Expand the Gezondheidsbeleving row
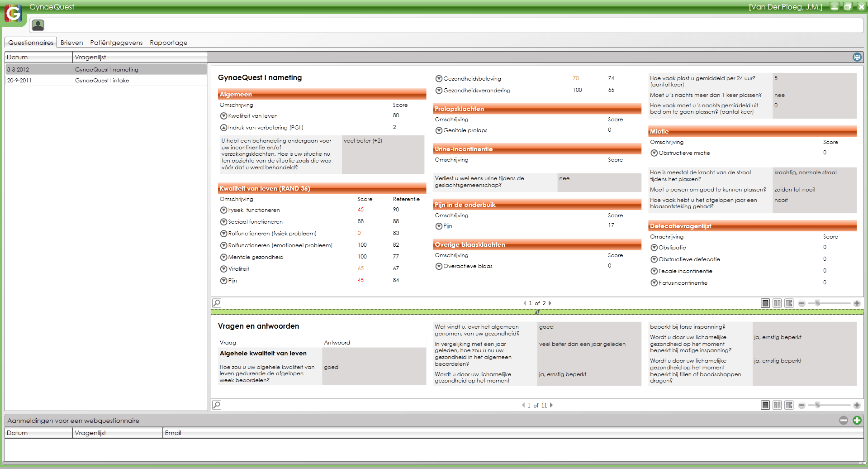Image resolution: width=868 pixels, height=469 pixels. pyautogui.click(x=439, y=79)
